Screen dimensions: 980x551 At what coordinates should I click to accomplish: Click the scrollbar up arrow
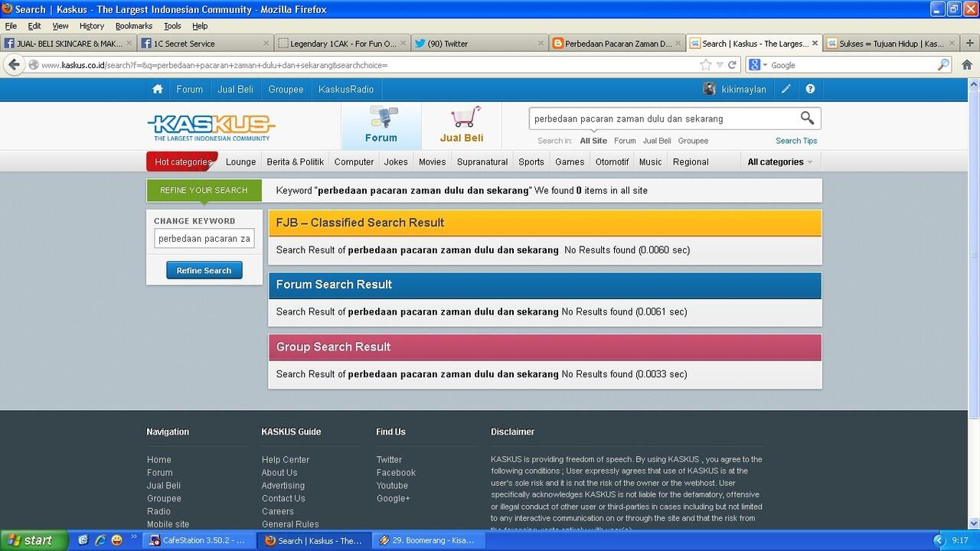click(974, 83)
